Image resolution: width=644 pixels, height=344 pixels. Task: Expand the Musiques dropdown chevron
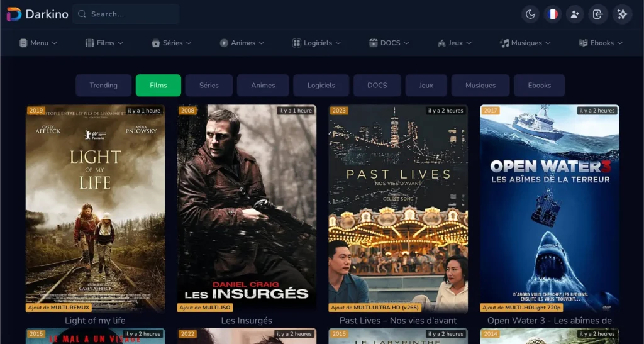tap(548, 43)
